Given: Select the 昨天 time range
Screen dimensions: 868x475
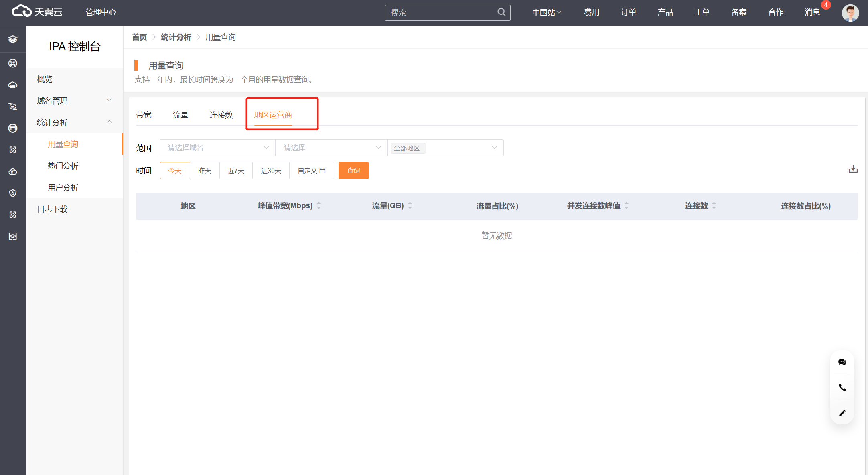Looking at the screenshot, I should [205, 171].
